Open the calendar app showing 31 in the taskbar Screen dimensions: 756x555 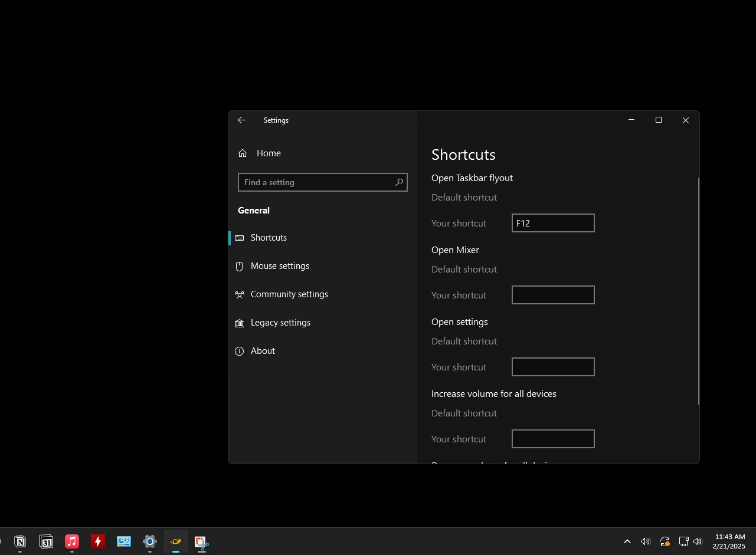click(46, 541)
